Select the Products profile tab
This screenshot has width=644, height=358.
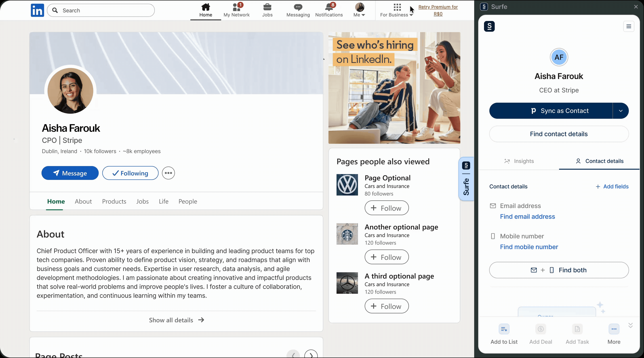click(x=114, y=202)
